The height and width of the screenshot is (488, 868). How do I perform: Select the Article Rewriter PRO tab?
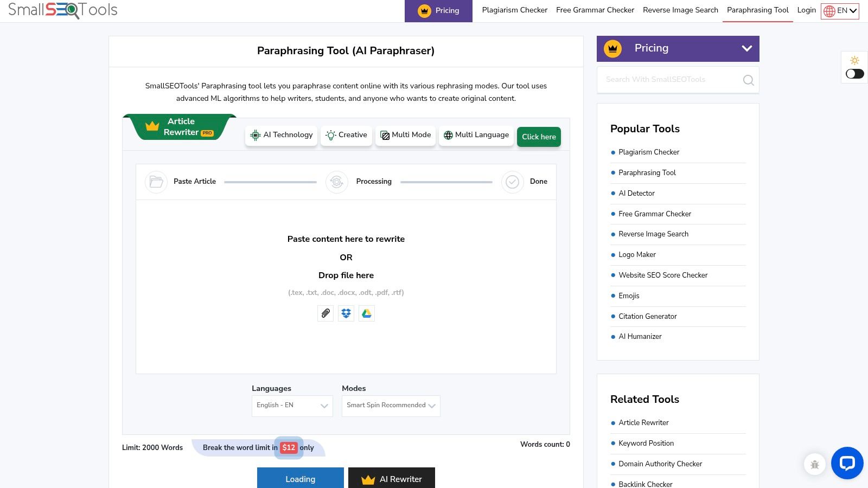(x=180, y=127)
